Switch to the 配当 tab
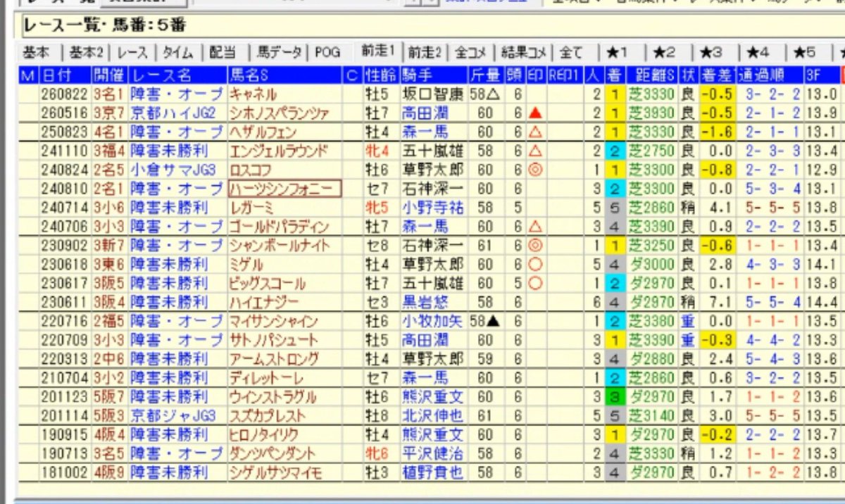845x504 pixels. [x=224, y=53]
